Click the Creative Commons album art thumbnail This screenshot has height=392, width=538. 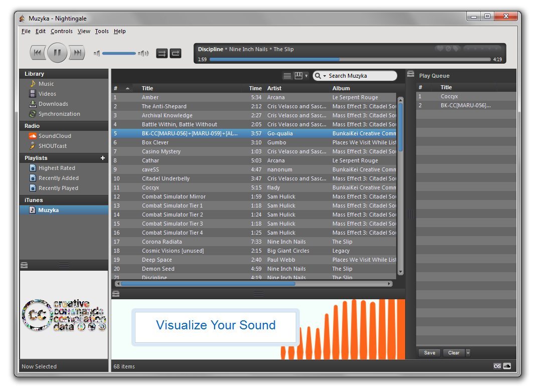click(64, 315)
